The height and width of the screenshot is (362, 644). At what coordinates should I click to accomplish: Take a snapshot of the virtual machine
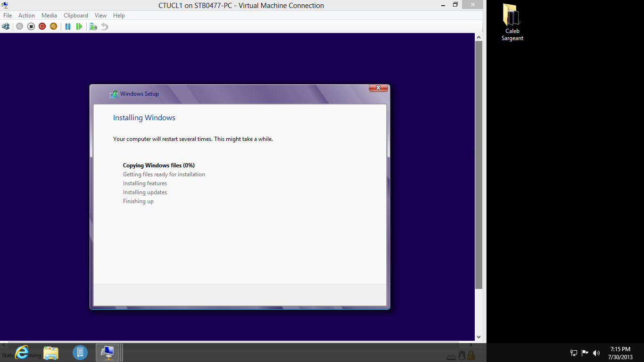click(x=93, y=26)
